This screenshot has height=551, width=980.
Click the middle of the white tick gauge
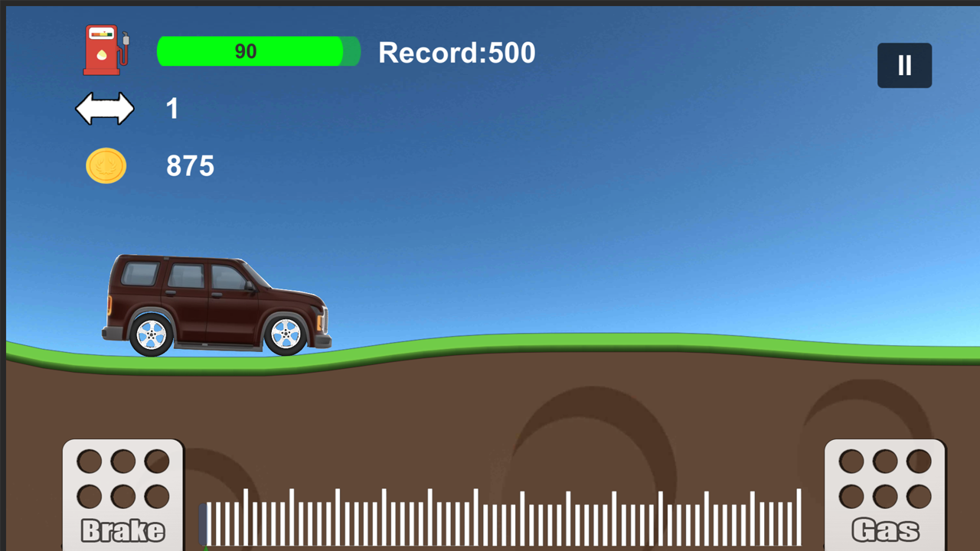(501, 520)
